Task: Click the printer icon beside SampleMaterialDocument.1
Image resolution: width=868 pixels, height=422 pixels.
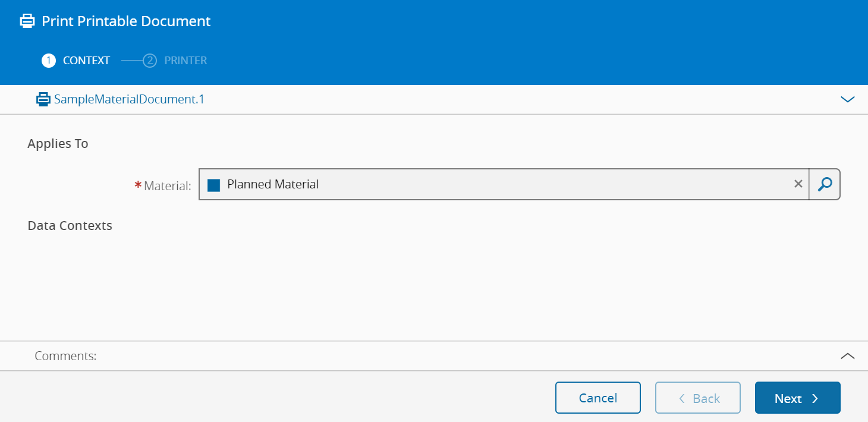Action: 43,99
